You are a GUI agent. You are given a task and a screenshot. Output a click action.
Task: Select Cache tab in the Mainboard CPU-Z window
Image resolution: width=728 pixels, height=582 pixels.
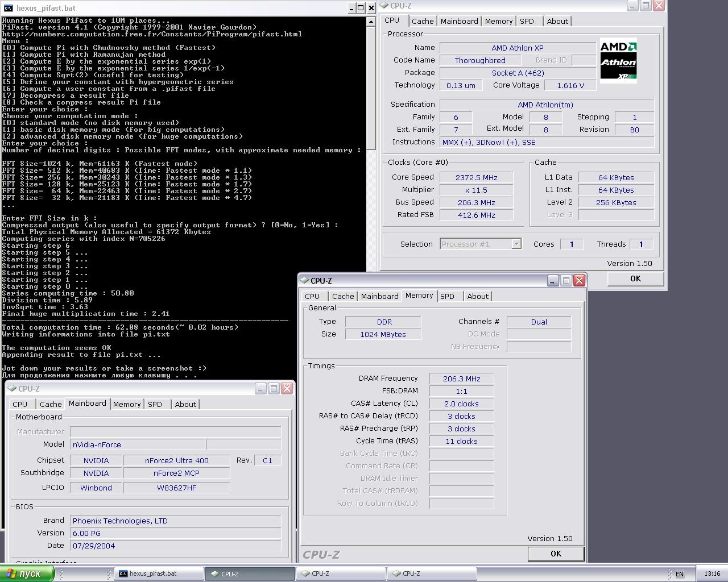51,404
